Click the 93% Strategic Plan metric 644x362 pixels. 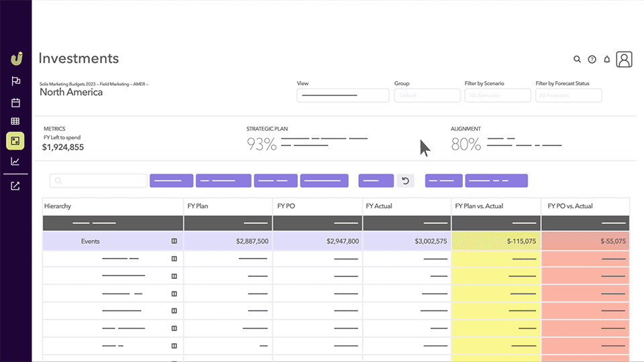[x=262, y=144]
